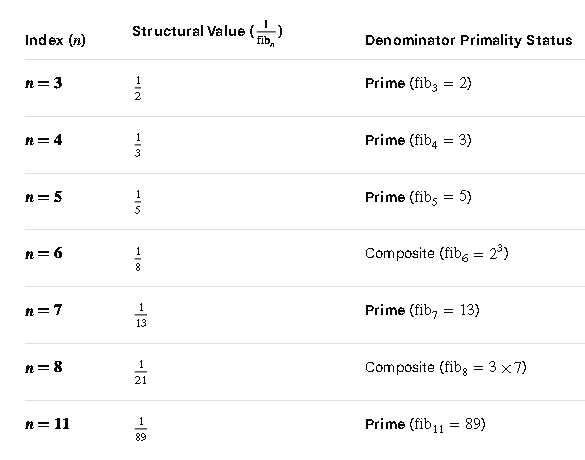The image size is (585, 460).
Task: Click the Prime fib3 = 2 status
Action: pos(418,84)
